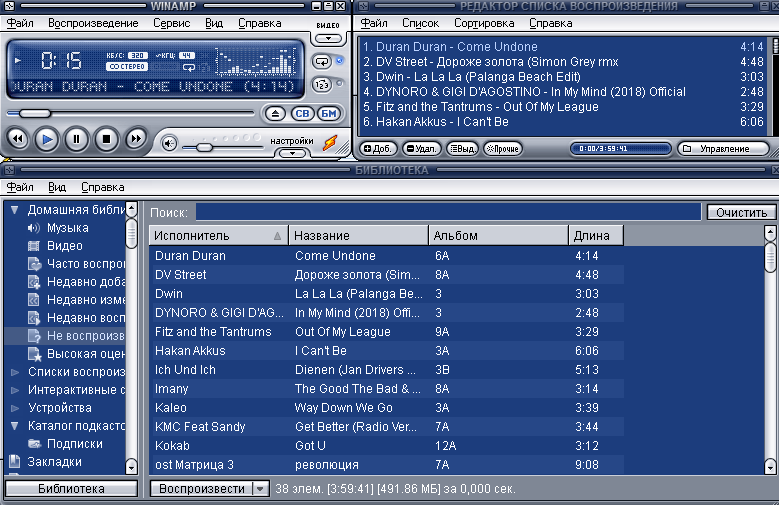779x505 pixels.
Task: Collapse Каталог подкастов tree node
Action: 14,426
